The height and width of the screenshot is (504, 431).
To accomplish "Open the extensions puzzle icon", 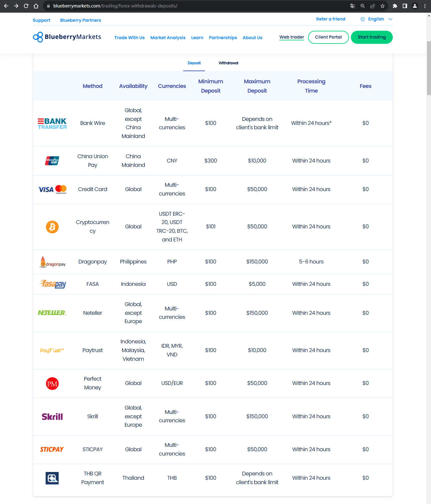I will 395,6.
